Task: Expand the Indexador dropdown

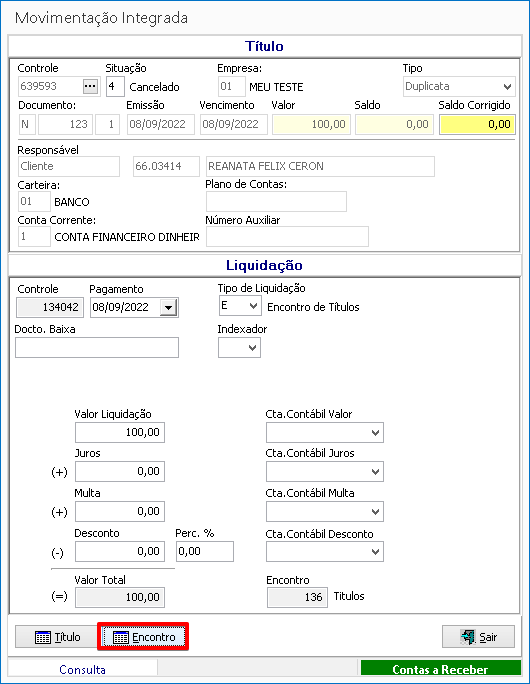Action: [x=252, y=348]
